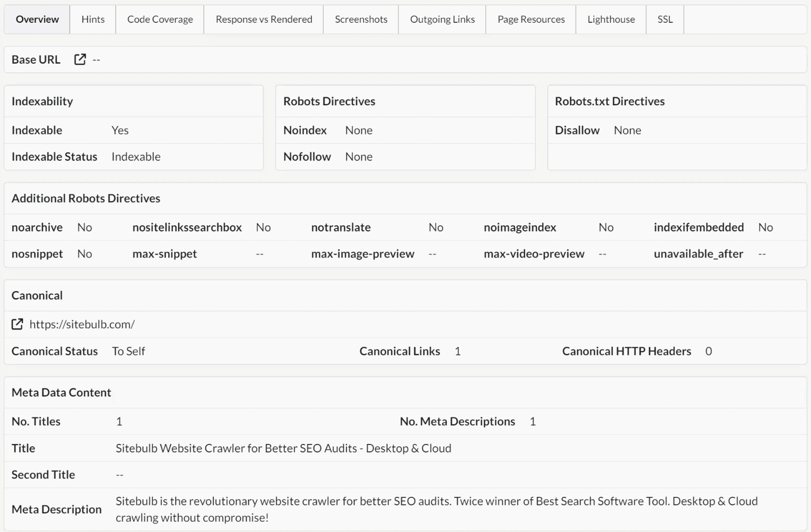
Task: Open the Lighthouse tab
Action: click(x=611, y=19)
